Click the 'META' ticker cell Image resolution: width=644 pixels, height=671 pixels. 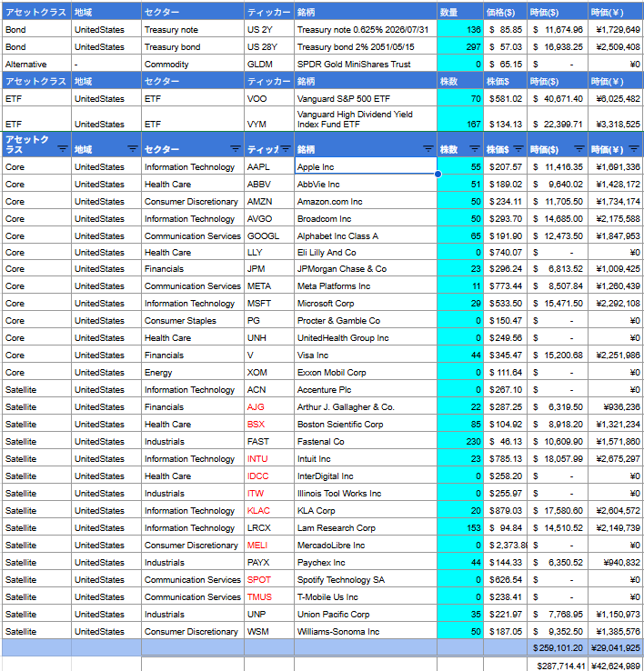pyautogui.click(x=269, y=285)
